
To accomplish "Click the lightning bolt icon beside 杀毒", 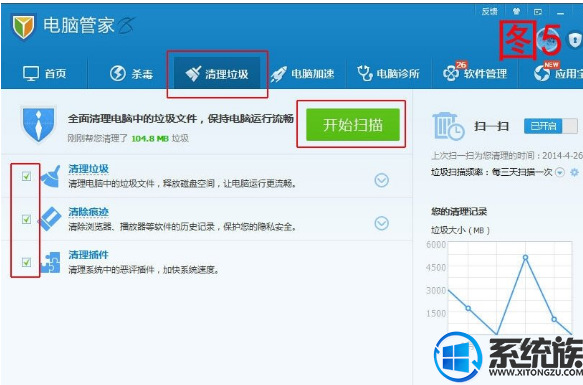I will coord(118,73).
